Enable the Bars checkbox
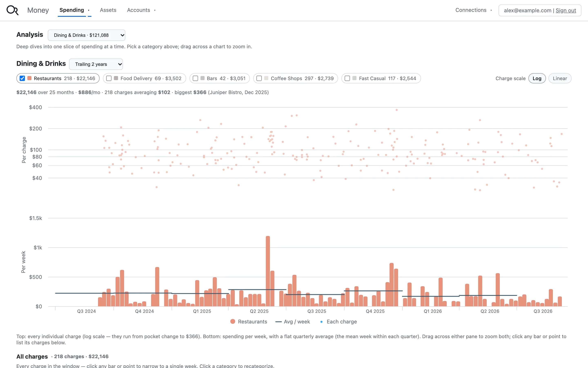The height and width of the screenshot is (368, 588). point(195,78)
